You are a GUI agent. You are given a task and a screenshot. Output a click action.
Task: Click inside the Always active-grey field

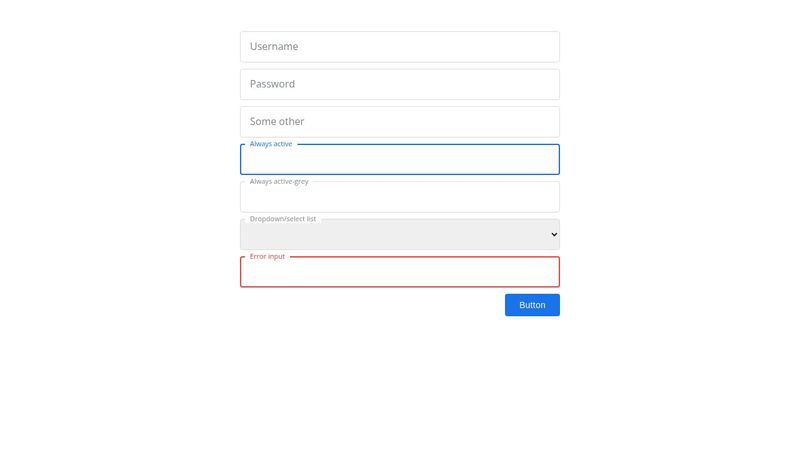(x=399, y=197)
